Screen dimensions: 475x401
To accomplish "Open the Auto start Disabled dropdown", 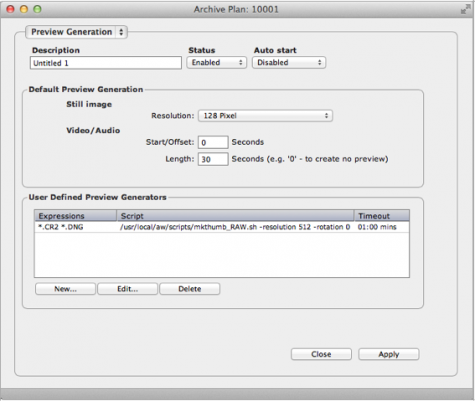I will tap(289, 62).
